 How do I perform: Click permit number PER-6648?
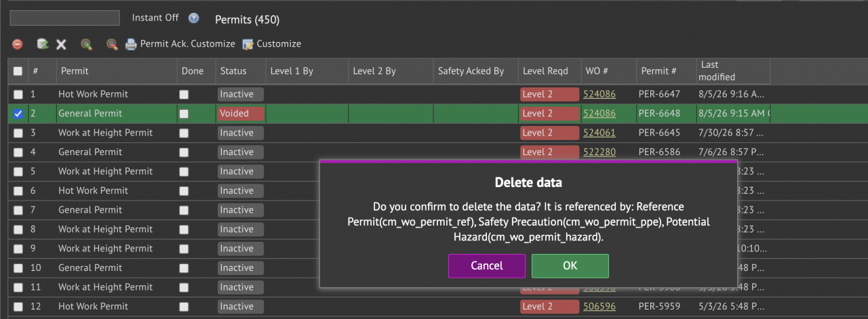(659, 113)
